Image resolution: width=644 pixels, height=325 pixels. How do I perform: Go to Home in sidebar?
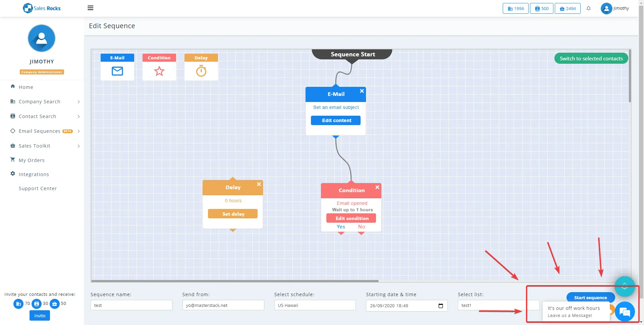26,87
